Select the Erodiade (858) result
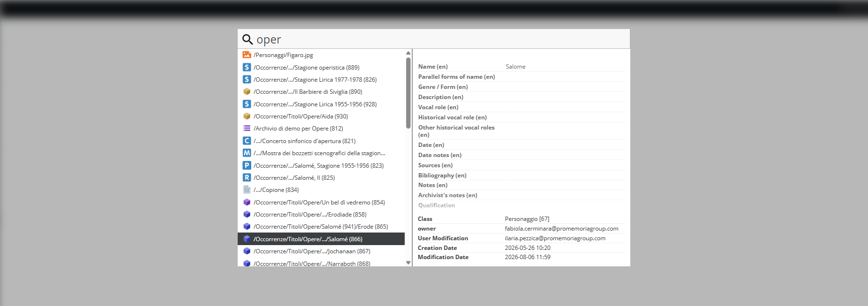868x306 pixels. (321, 214)
